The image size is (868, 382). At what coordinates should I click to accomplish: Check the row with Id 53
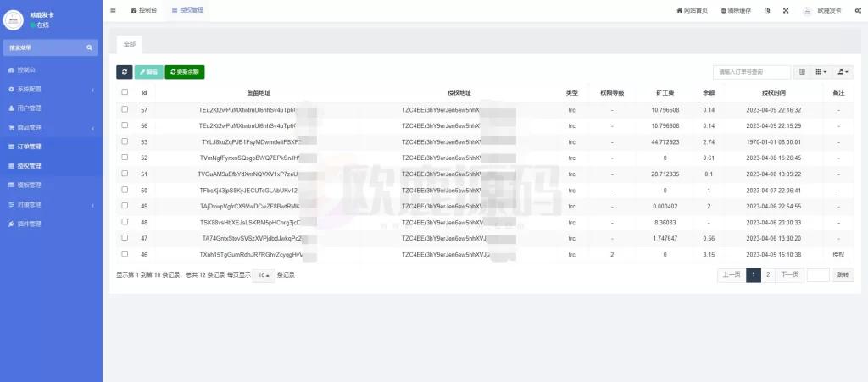pos(125,141)
